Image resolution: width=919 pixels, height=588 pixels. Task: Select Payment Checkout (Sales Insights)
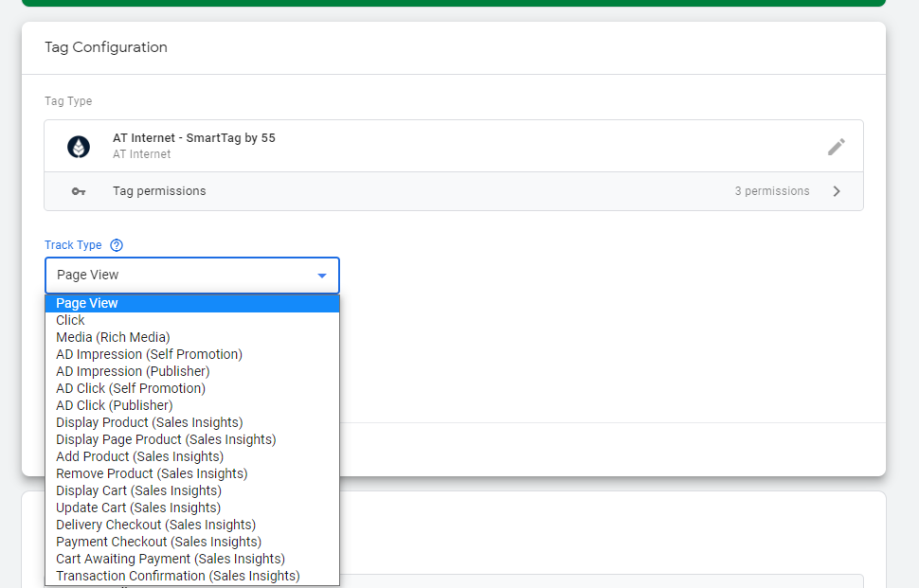[x=158, y=542]
